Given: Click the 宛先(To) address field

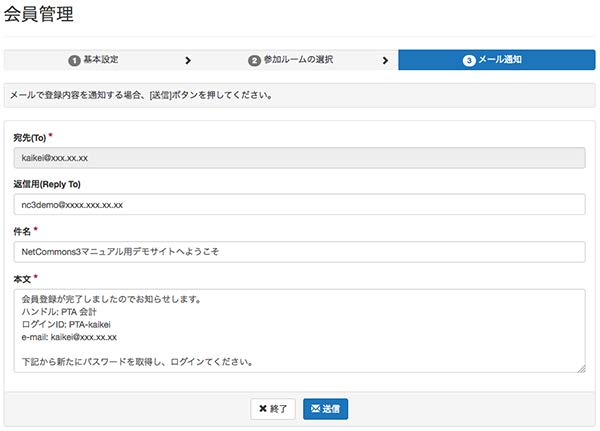Looking at the screenshot, I should pyautogui.click(x=299, y=158).
